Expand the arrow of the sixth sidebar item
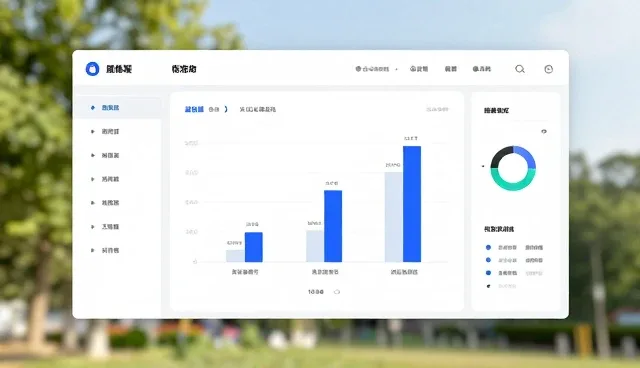This screenshot has width=640, height=368. click(93, 226)
